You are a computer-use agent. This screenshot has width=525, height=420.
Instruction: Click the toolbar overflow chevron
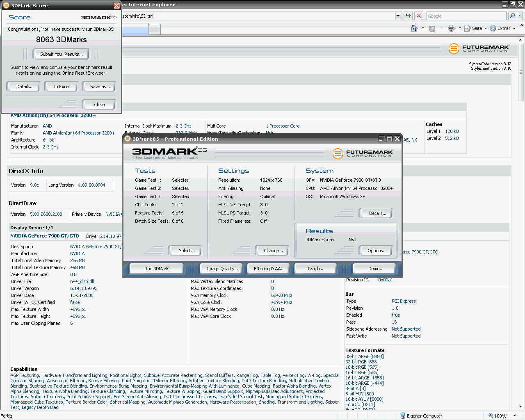(x=522, y=25)
